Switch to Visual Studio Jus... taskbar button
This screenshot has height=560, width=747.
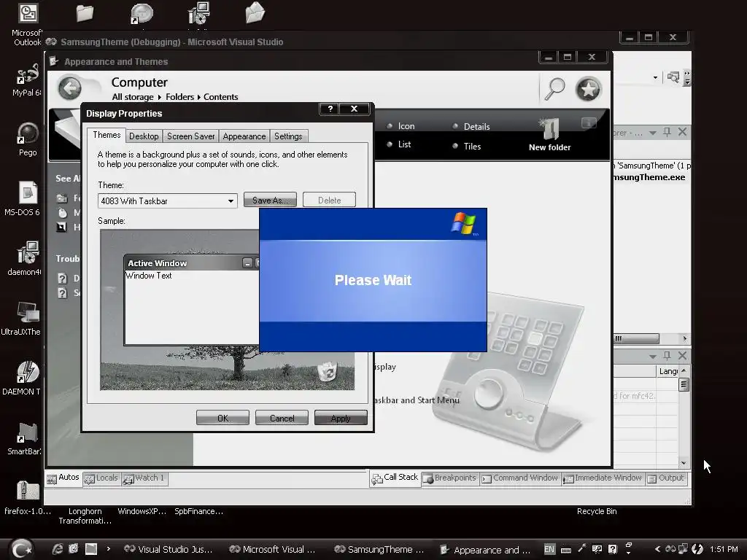tap(168, 549)
